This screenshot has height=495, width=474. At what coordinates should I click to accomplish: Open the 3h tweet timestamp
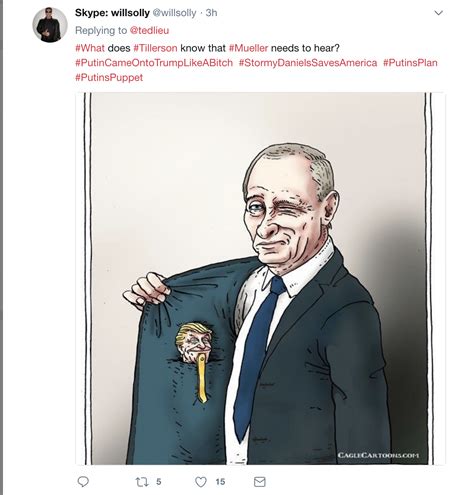[x=211, y=13]
